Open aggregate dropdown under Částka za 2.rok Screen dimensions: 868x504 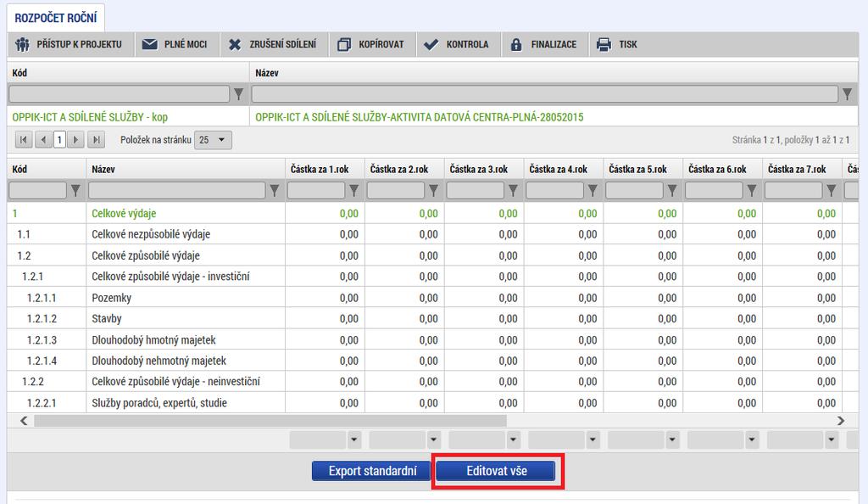(x=433, y=440)
